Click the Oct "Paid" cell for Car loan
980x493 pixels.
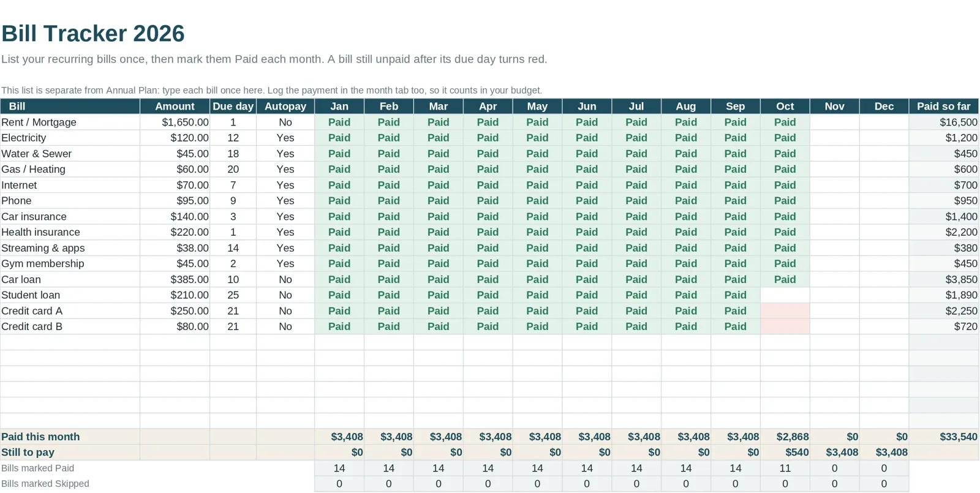(785, 279)
